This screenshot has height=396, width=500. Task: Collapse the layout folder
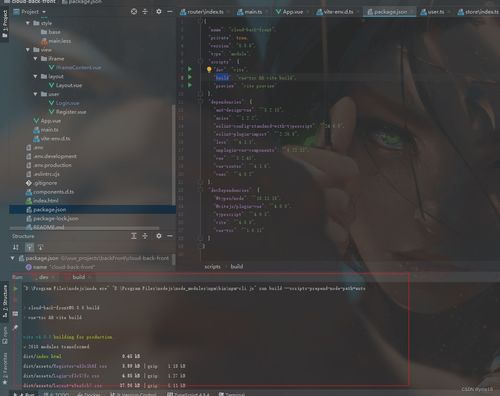point(35,76)
